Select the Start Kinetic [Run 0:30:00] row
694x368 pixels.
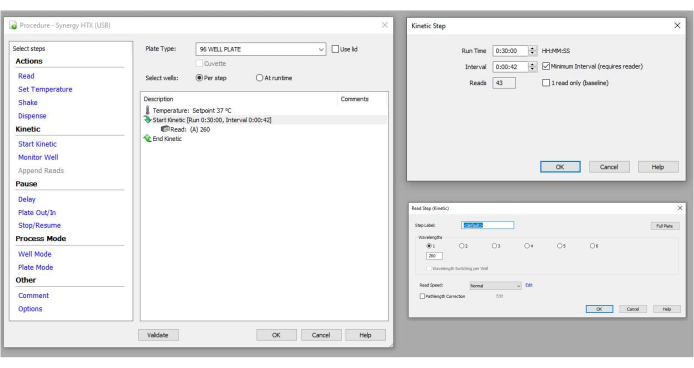264,120
